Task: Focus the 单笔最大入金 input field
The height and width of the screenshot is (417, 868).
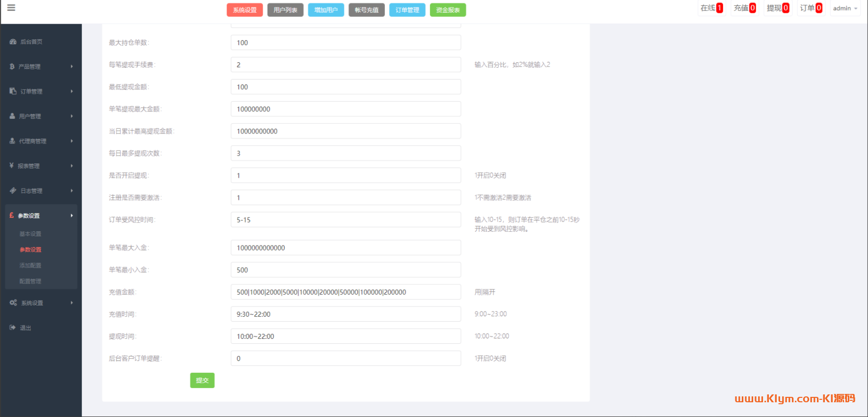Action: click(x=346, y=248)
